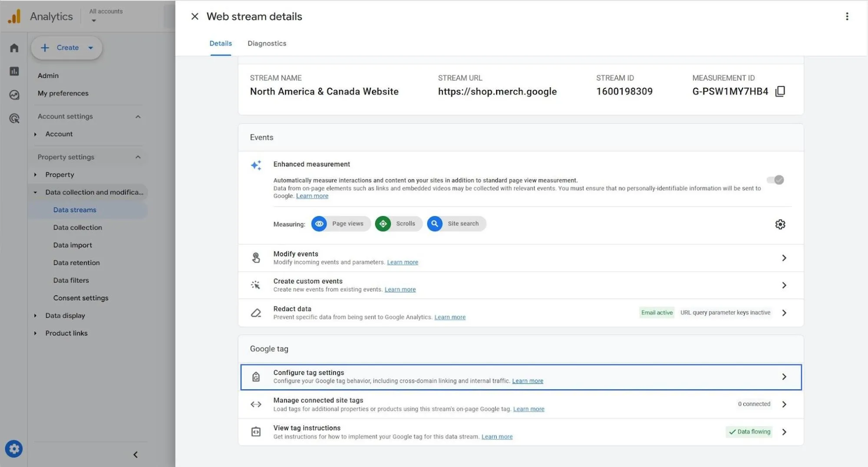Click Learn more for Configure tag settings
This screenshot has height=467, width=868.
[528, 381]
